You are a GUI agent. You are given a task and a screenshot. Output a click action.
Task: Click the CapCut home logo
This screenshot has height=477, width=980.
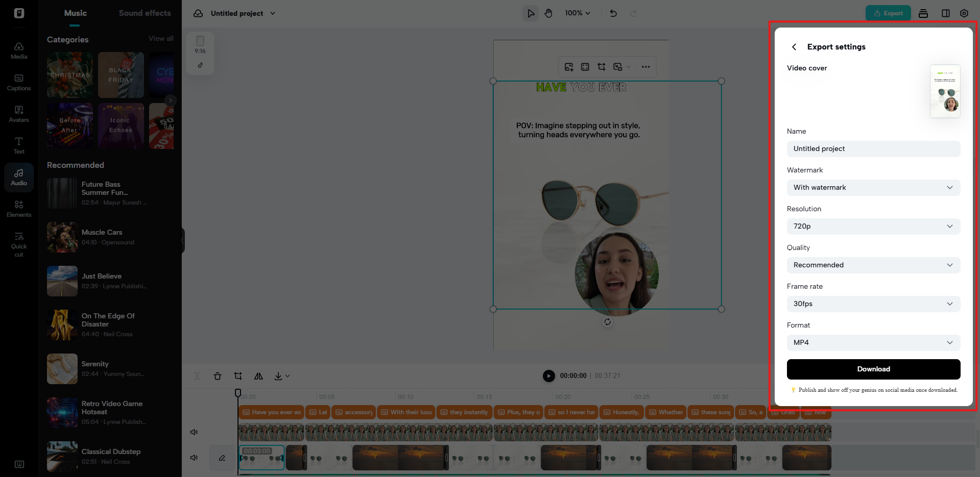[19, 13]
